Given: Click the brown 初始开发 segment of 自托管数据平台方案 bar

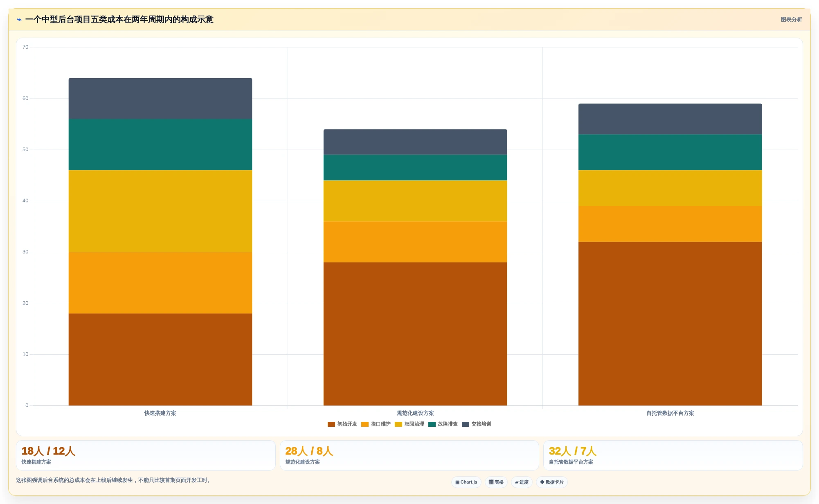Looking at the screenshot, I should (670, 324).
